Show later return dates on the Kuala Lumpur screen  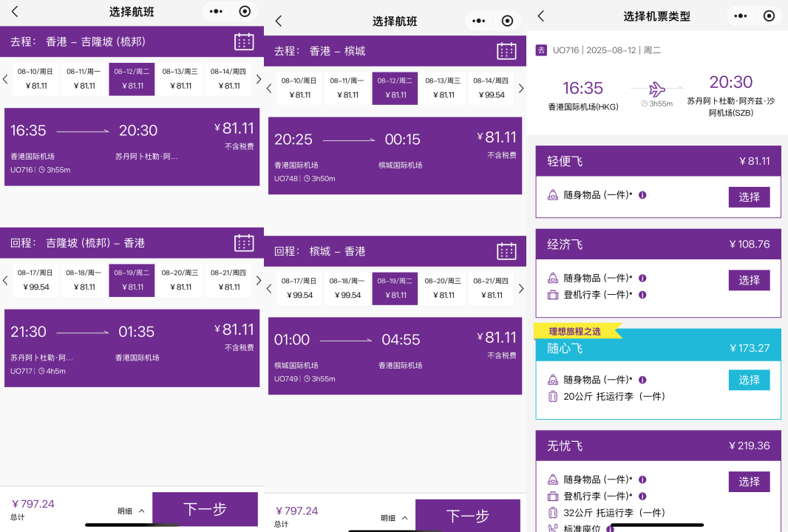(258, 280)
